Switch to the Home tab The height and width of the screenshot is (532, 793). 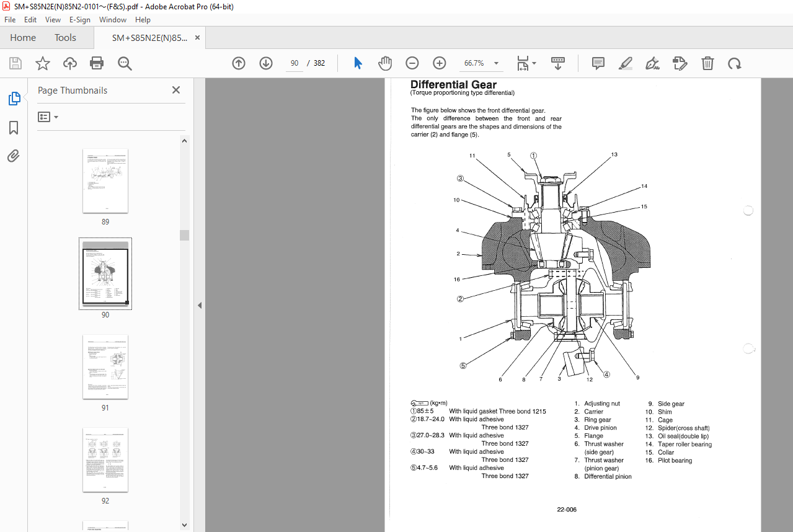pos(23,38)
